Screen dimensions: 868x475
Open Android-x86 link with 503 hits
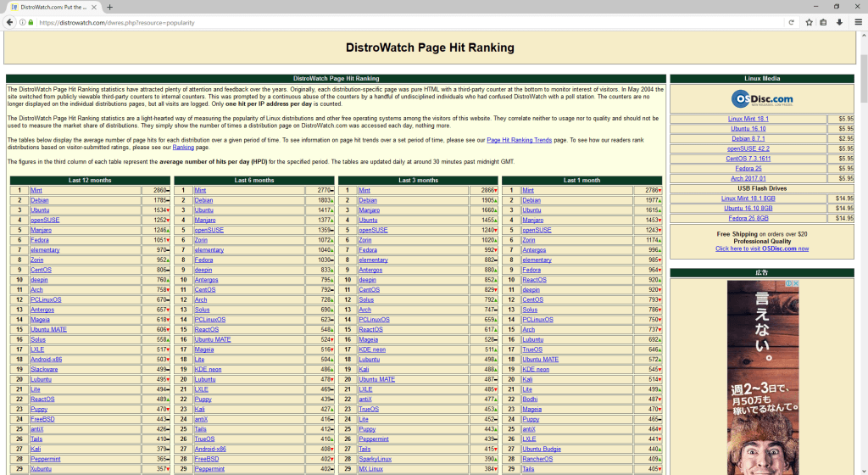click(46, 360)
